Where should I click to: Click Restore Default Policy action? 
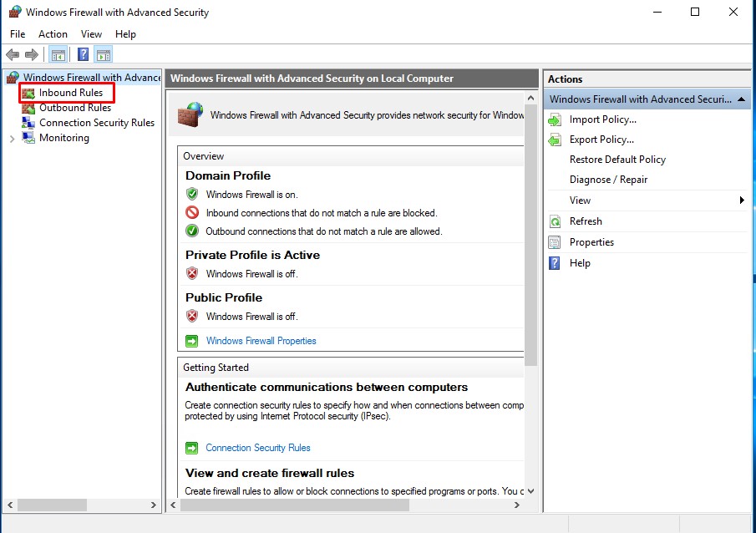(x=617, y=160)
